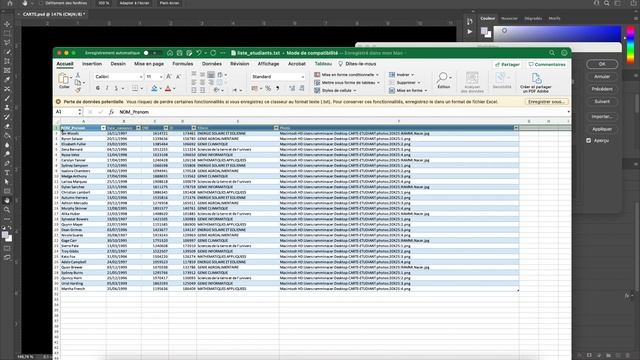Select the Photoshop Zoom tool
640x360 pixels.
click(7, 210)
